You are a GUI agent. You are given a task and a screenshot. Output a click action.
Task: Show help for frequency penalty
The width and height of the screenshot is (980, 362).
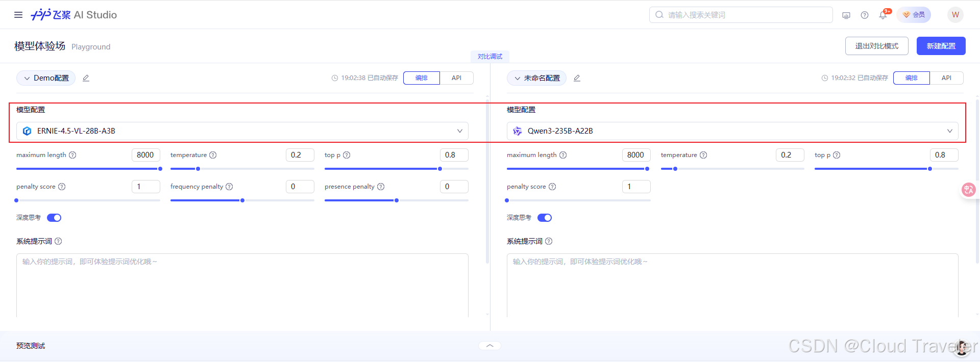(x=229, y=187)
